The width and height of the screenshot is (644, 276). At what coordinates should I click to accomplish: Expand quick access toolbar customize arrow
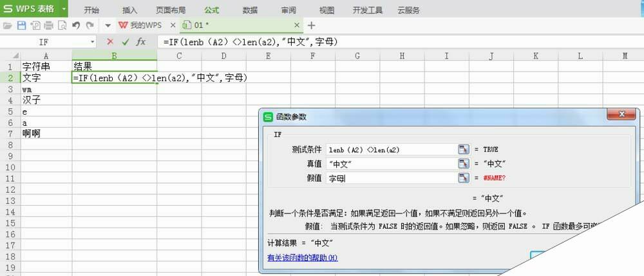108,25
